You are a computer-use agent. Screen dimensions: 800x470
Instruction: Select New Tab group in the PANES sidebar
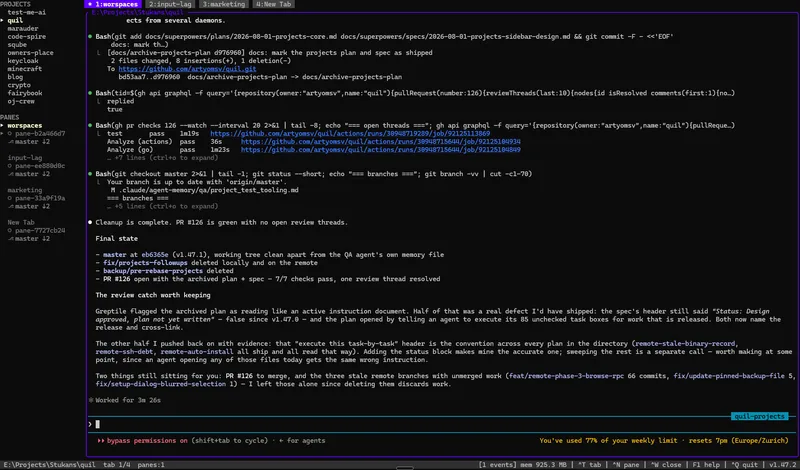21,222
